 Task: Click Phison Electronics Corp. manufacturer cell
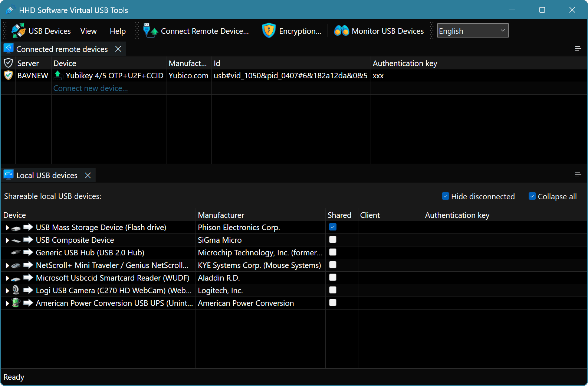[260, 227]
